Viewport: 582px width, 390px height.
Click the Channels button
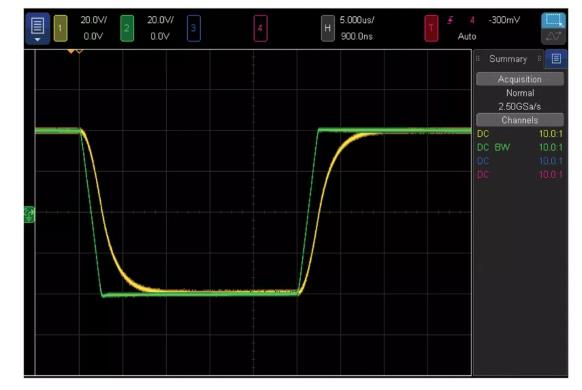pos(520,120)
